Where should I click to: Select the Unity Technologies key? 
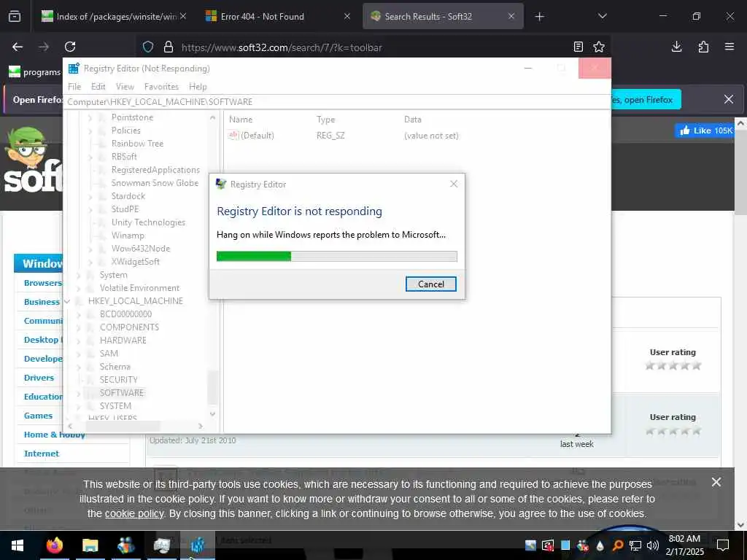click(x=148, y=222)
